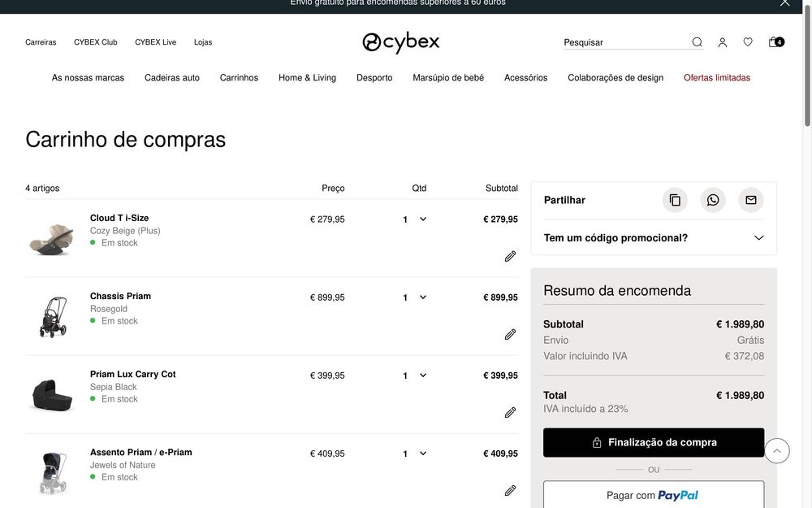This screenshot has height=508, width=812.
Task: Share cart via WhatsApp icon
Action: click(x=713, y=200)
